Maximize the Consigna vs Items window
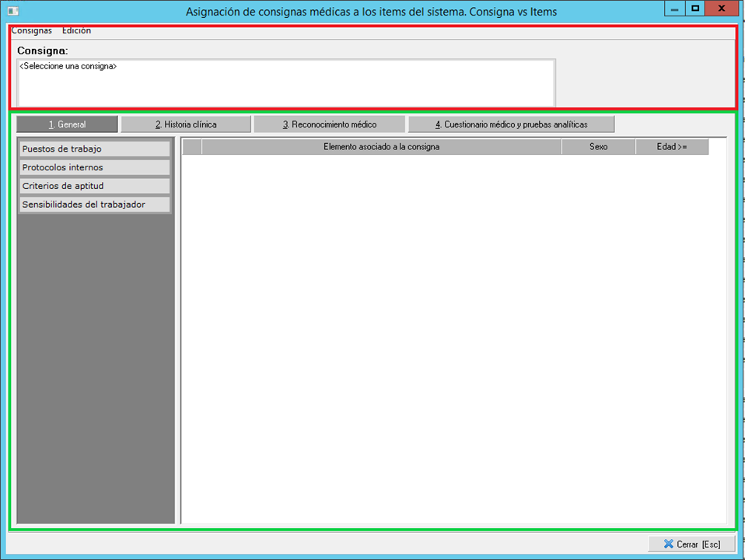Screen dimensions: 745x560 click(x=694, y=8)
